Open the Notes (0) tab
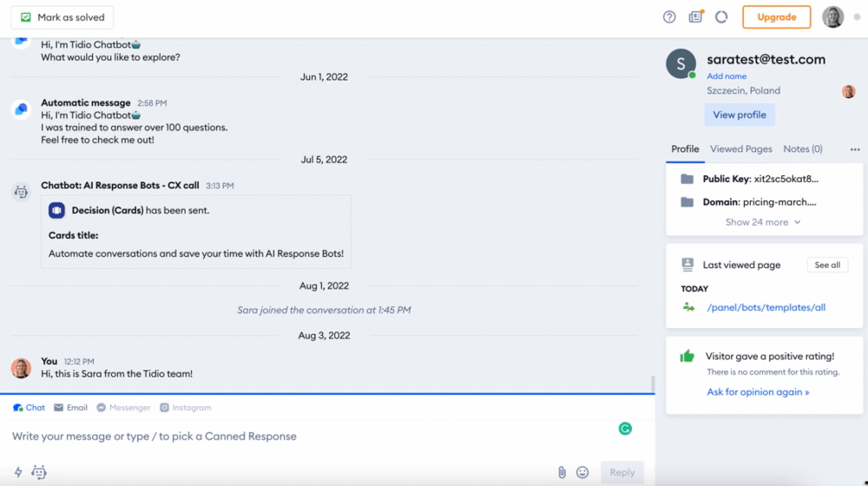 (803, 149)
